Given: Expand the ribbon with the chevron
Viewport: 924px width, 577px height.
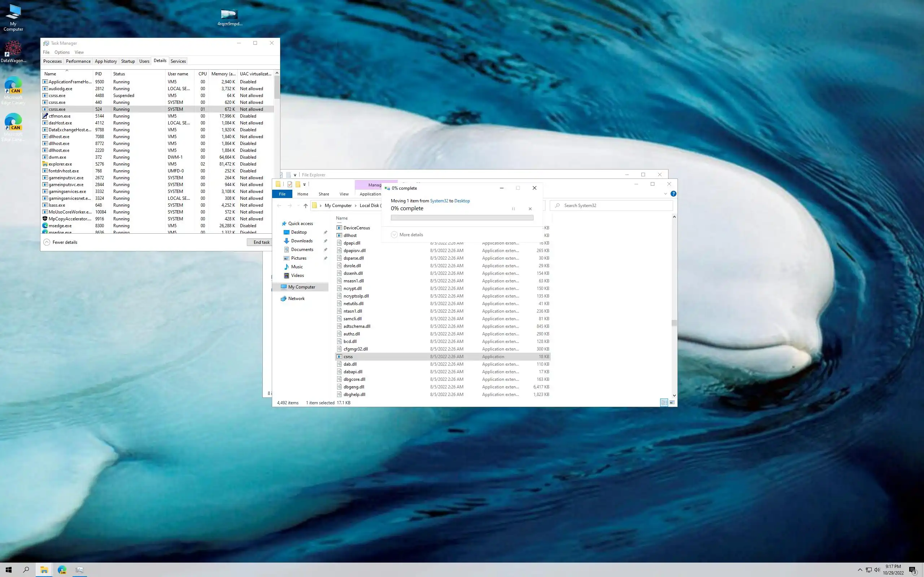Looking at the screenshot, I should coord(665,194).
